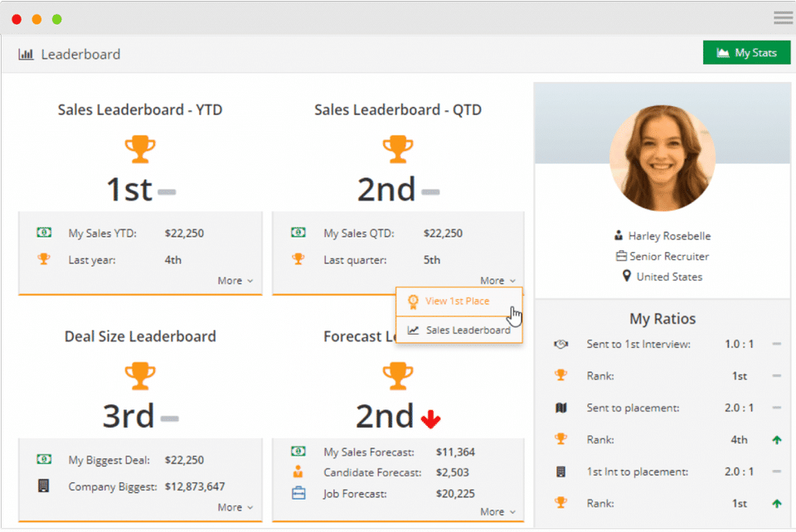Viewport: 796px width, 532px height.
Task: Click the building icon beside 1st Int to placement
Action: pos(561,472)
